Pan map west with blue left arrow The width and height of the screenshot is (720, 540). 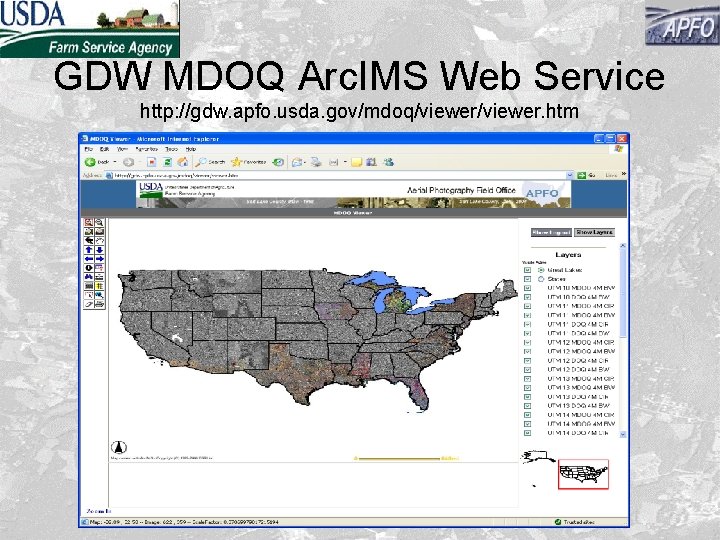(89, 259)
